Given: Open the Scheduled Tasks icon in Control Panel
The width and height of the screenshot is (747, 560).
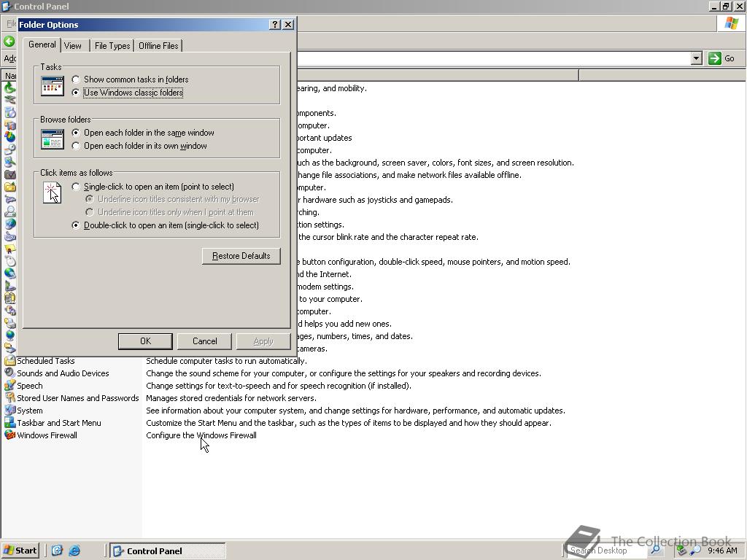Looking at the screenshot, I should click(x=9, y=361).
